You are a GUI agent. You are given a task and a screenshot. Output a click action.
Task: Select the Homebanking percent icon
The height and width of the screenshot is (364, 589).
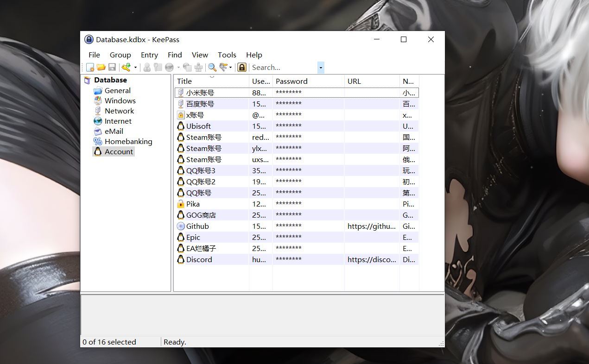(x=98, y=142)
